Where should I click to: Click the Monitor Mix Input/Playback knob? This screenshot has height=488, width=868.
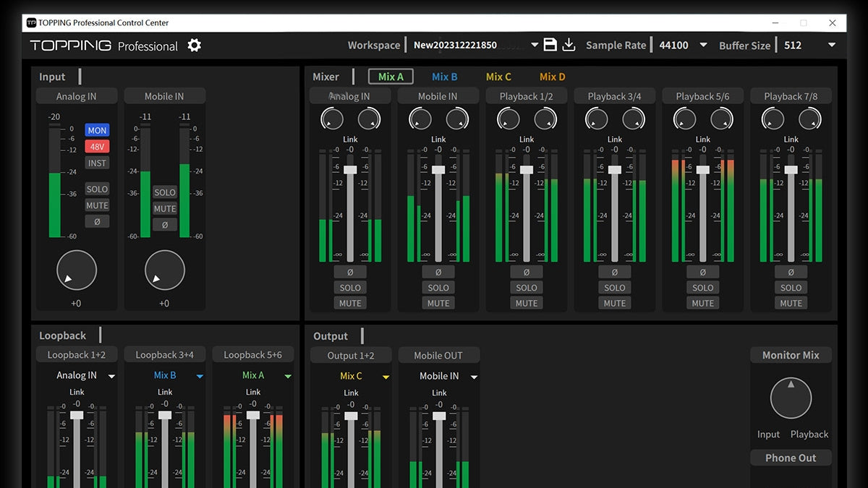pyautogui.click(x=791, y=398)
